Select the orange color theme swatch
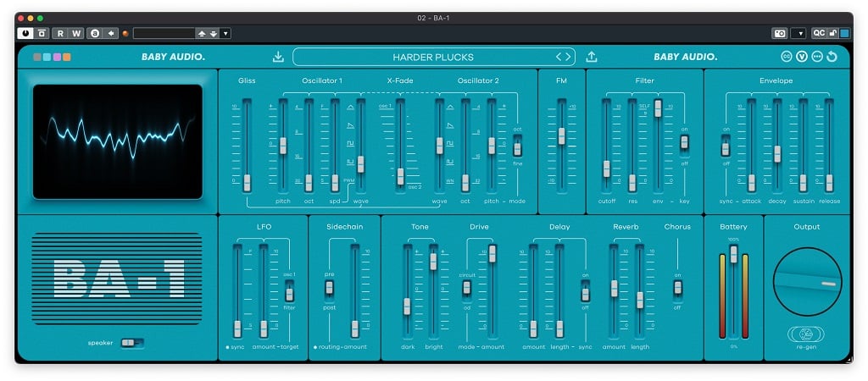Screen dimensions: 868x381 point(67,57)
